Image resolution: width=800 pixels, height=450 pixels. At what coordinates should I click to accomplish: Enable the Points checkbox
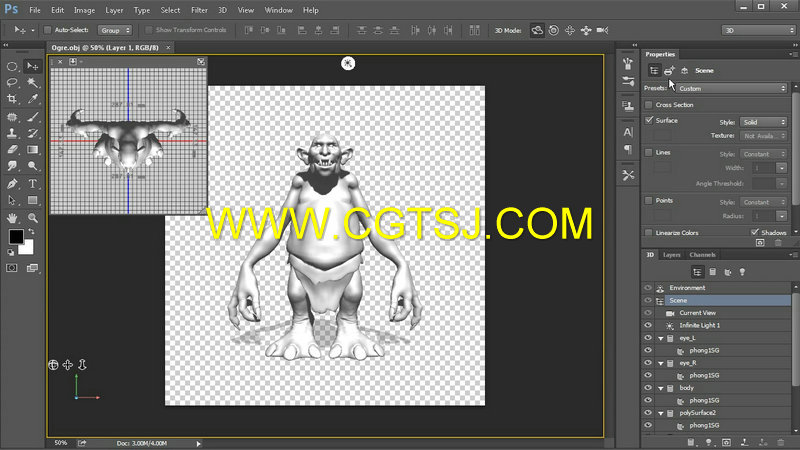click(x=648, y=201)
